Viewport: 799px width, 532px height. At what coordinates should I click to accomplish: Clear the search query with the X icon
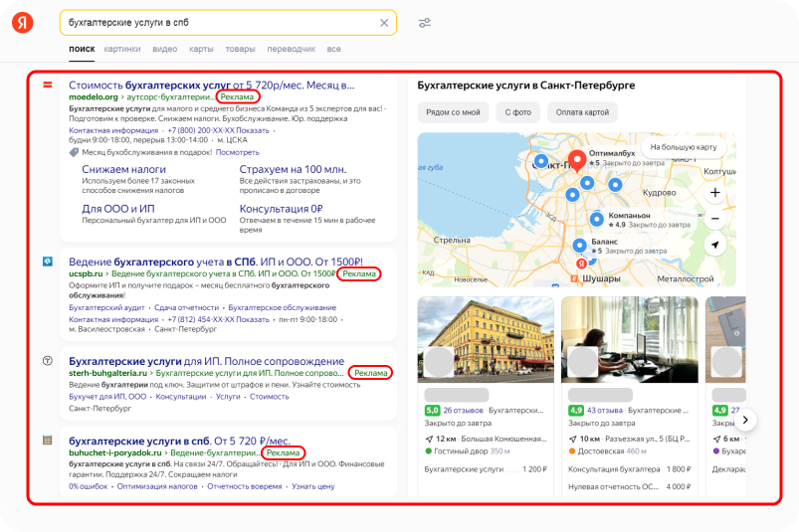(384, 23)
